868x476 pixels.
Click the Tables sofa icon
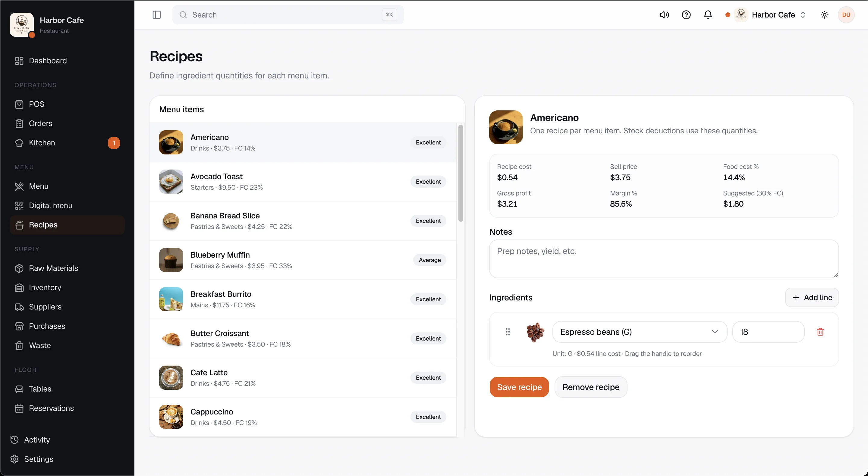pyautogui.click(x=19, y=389)
